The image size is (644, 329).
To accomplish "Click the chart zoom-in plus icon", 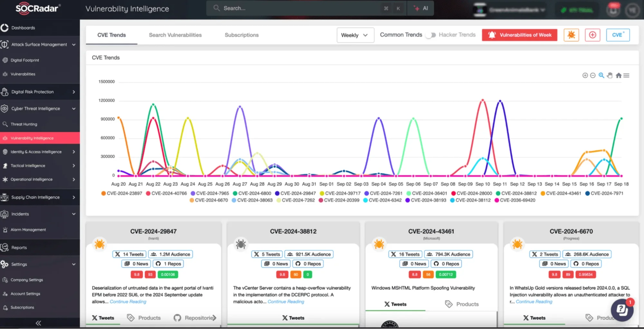I will pos(585,75).
